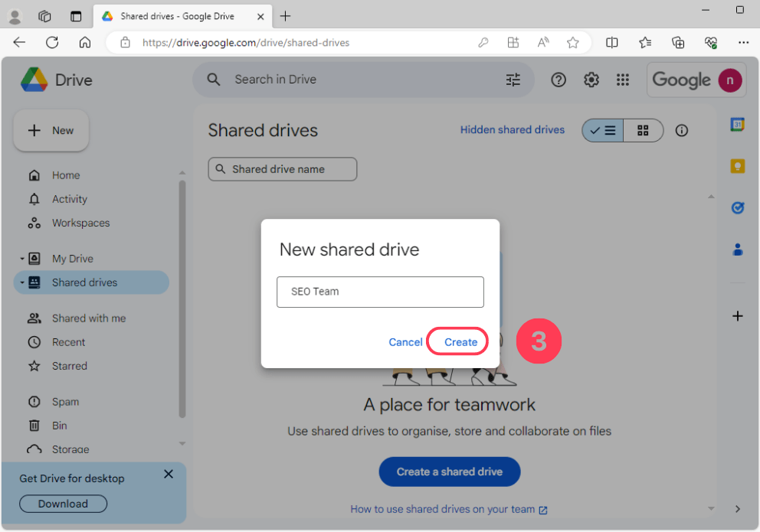Screen dimensions: 760x532
Task: Open Google Keep in the side panel
Action: (x=737, y=165)
